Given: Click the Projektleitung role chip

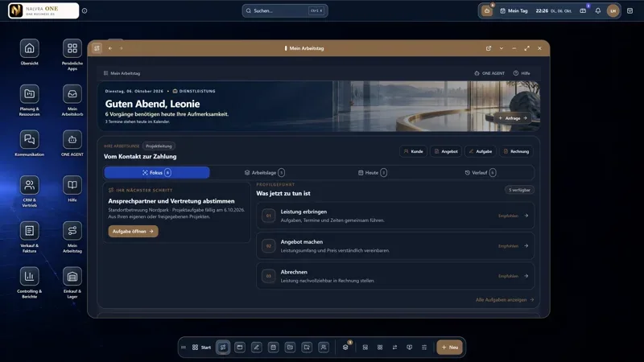Looking at the screenshot, I should 159,146.
